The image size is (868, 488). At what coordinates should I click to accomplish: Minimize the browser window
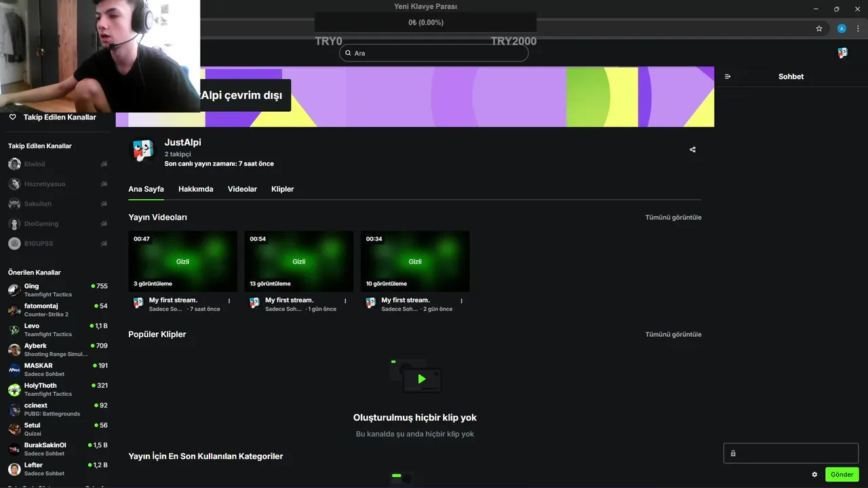tap(815, 9)
